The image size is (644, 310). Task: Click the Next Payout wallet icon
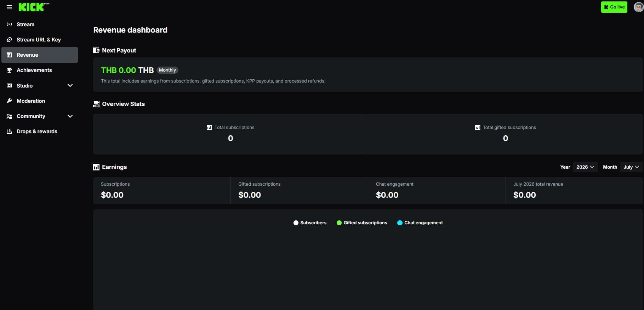(x=96, y=50)
